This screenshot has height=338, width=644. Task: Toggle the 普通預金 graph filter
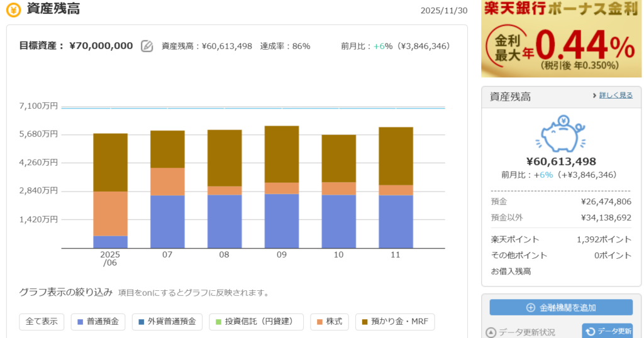pyautogui.click(x=99, y=322)
